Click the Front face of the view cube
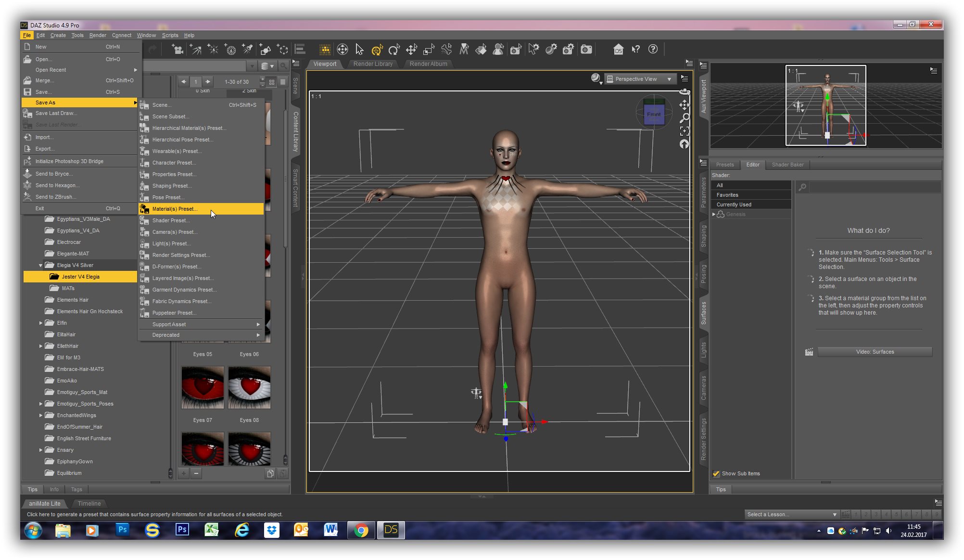The height and width of the screenshot is (560, 964). (x=654, y=114)
